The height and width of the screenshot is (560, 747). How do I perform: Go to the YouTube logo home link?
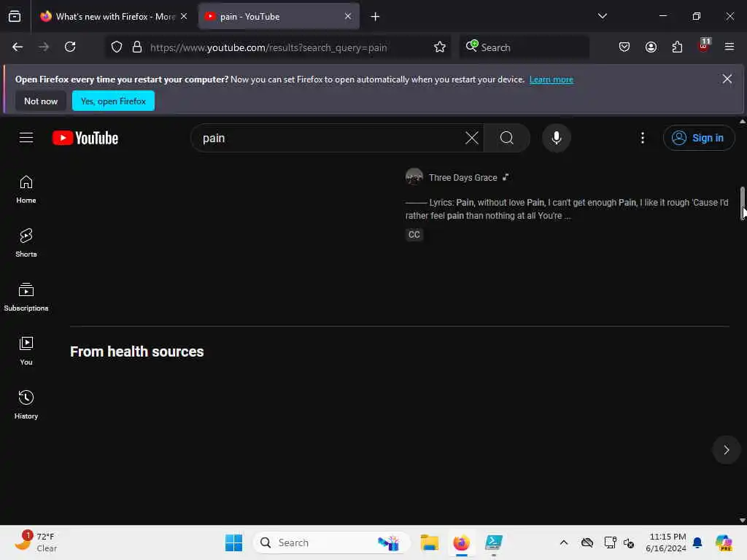(x=85, y=138)
